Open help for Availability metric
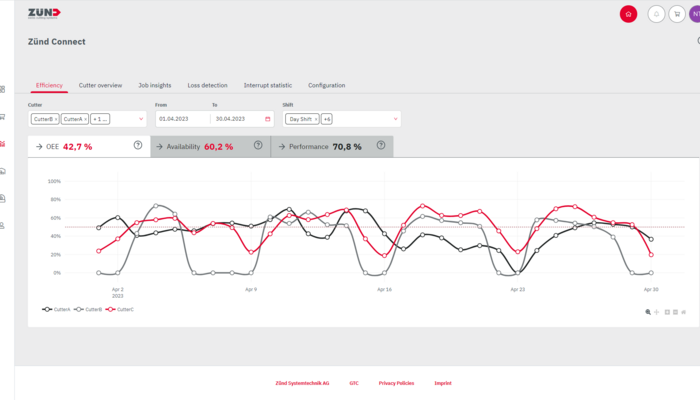Viewport: 700px width, 400px height. (x=258, y=145)
